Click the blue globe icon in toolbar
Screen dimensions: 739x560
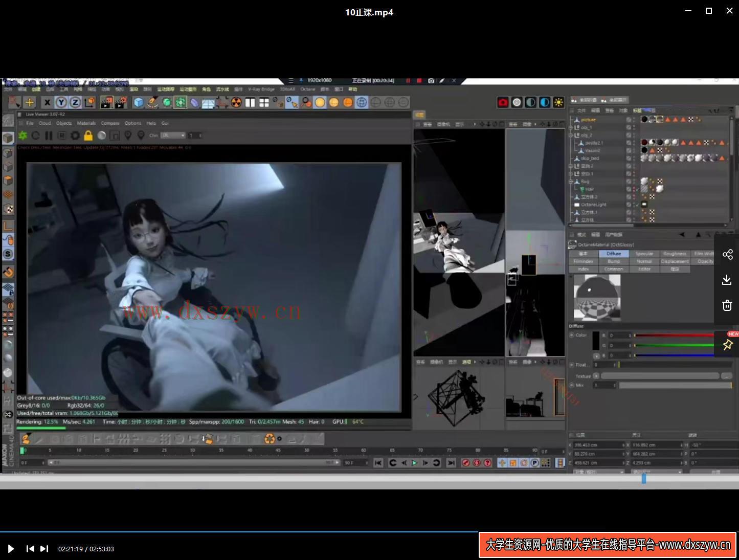coord(362,102)
